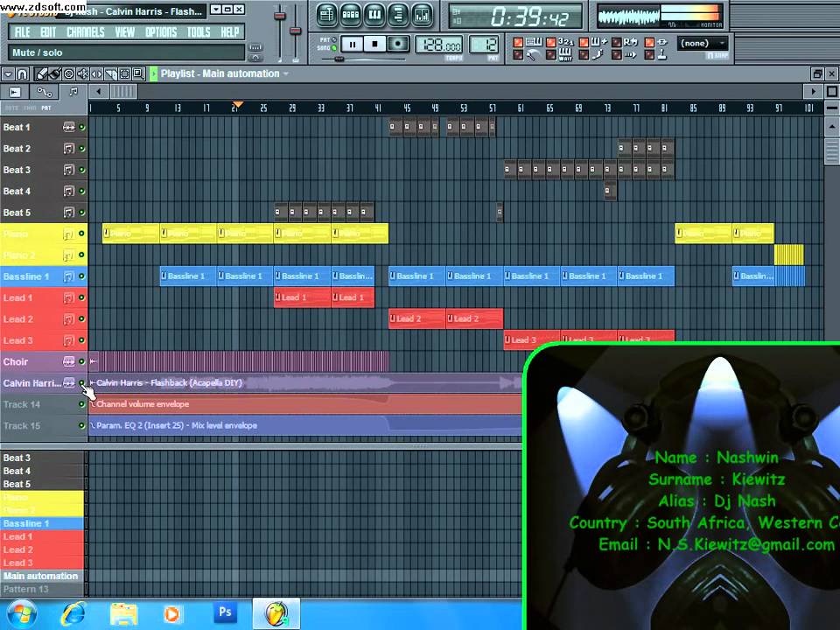Arm the record button

click(398, 45)
